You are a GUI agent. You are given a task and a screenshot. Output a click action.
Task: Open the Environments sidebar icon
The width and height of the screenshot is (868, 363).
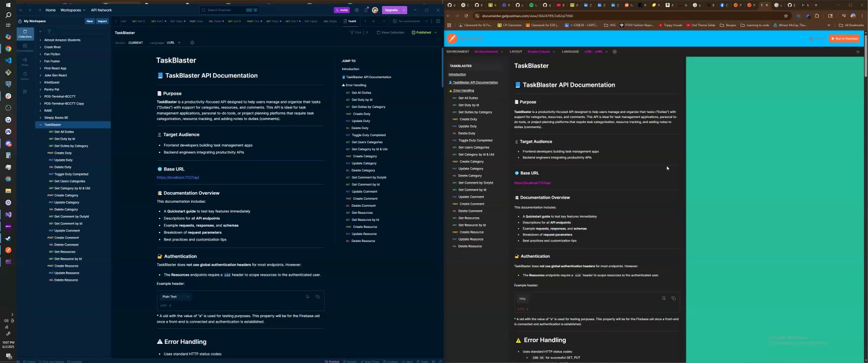[25, 48]
